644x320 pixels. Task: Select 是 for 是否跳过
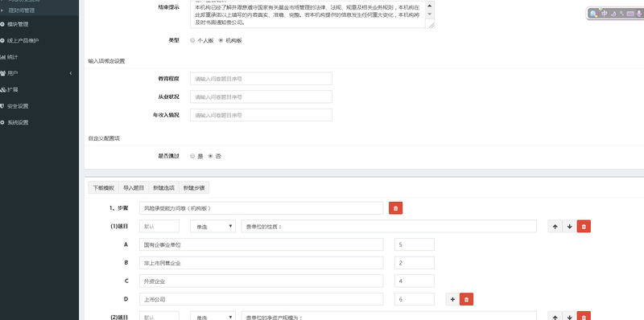point(192,156)
